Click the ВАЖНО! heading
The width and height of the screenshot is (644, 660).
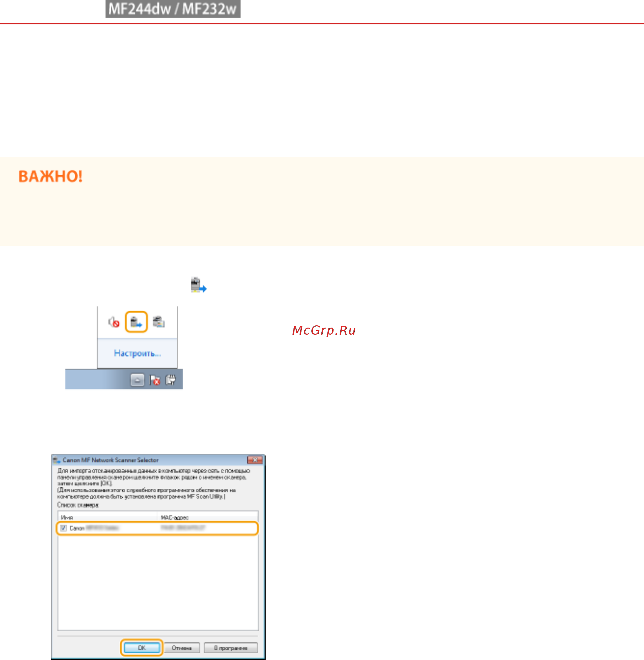pos(50,176)
